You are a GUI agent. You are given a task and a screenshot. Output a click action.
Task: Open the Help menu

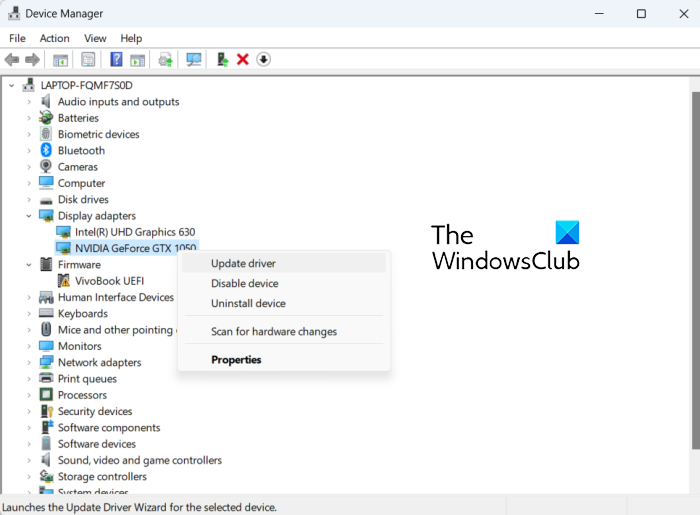131,38
